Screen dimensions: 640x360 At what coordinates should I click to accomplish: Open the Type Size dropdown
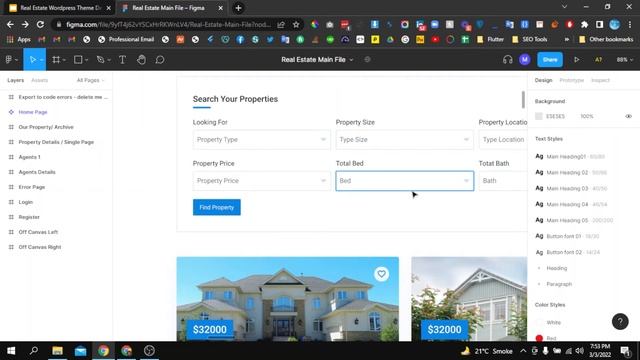[404, 140]
